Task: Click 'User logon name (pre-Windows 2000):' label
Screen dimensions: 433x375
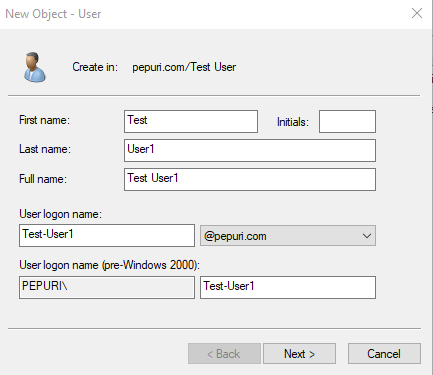Action: [109, 265]
